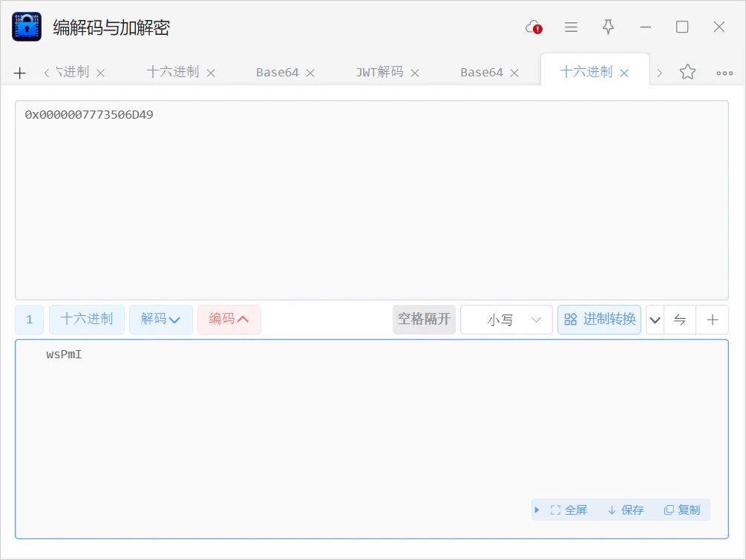This screenshot has height=560, width=746.
Task: Show output in 全屏 fullscreen
Action: 569,510
